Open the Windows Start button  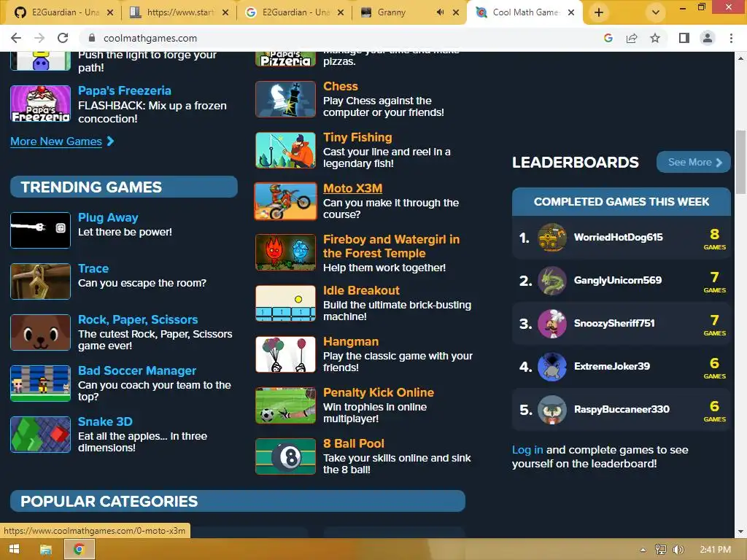15,550
